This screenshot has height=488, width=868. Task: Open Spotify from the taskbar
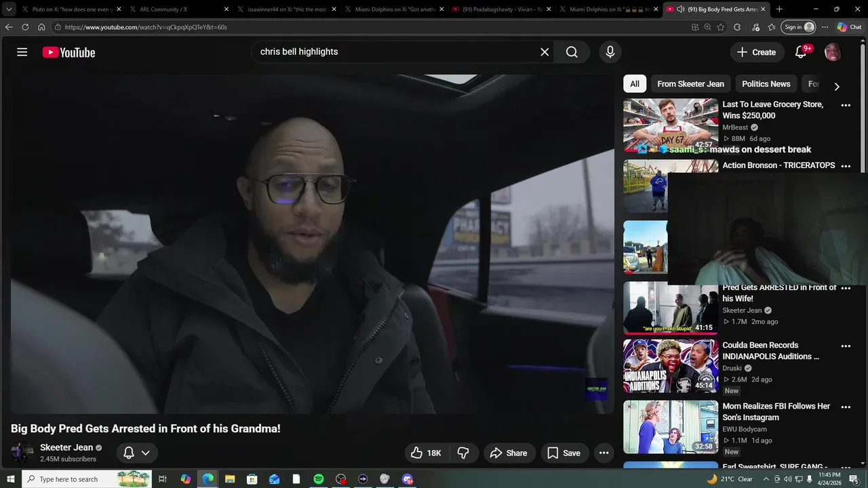[319, 479]
